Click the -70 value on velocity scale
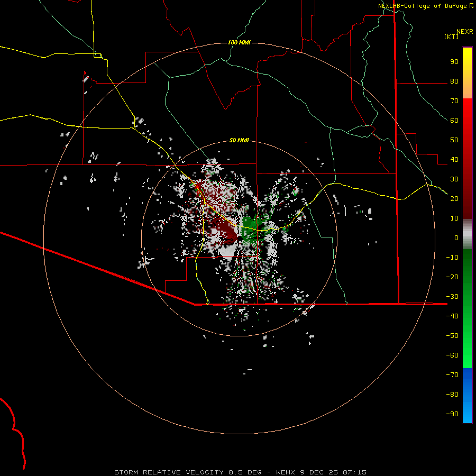This screenshot has height=476, width=476. [452, 374]
